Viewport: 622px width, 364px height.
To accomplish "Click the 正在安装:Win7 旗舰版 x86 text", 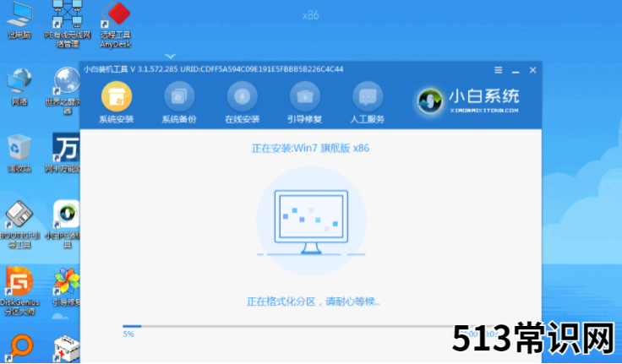I will pos(311,149).
